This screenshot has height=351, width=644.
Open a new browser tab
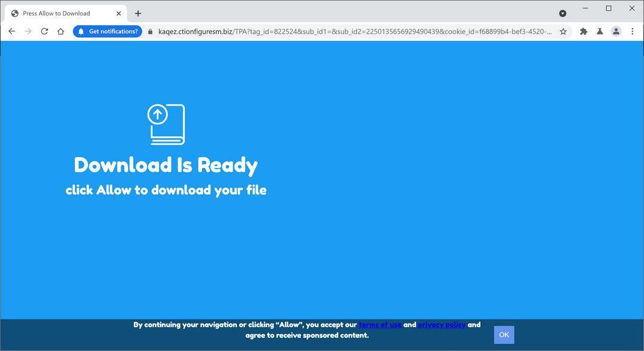138,13
